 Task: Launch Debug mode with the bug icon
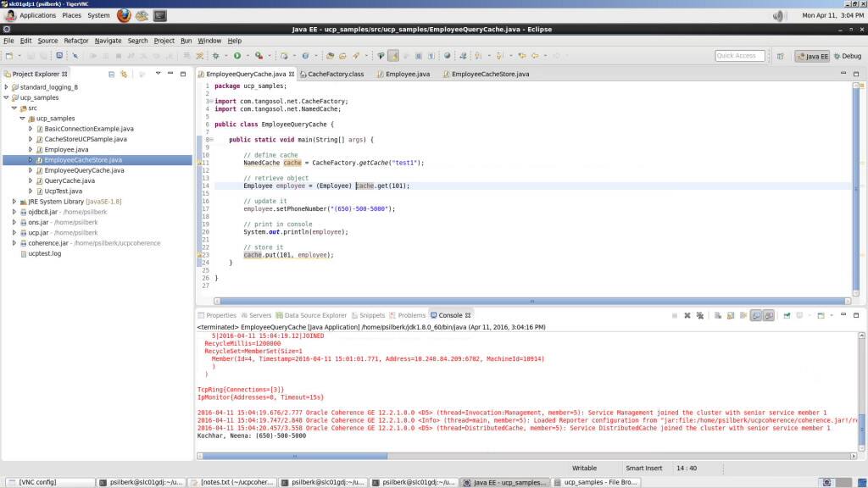[x=215, y=56]
